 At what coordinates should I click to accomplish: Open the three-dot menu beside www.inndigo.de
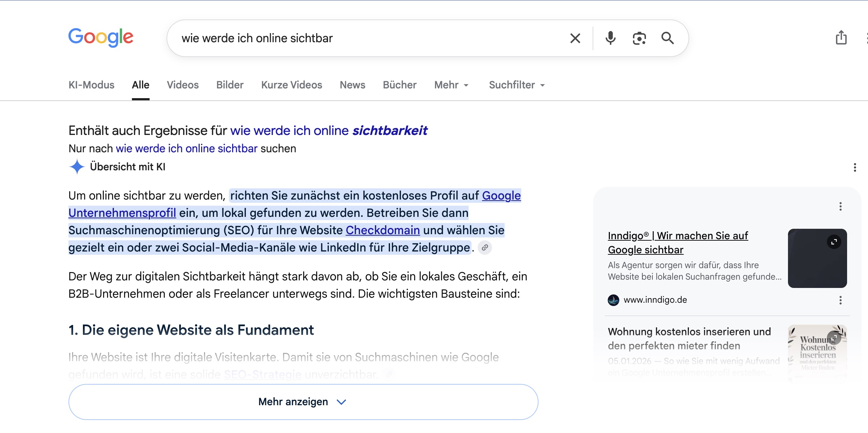(841, 300)
